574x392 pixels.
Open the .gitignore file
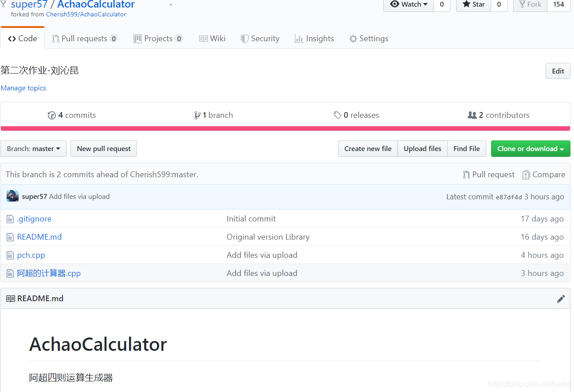tap(34, 219)
